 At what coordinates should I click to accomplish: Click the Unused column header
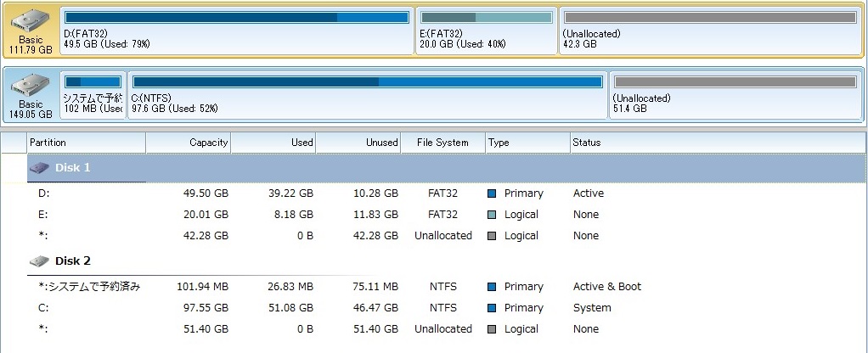[358, 143]
